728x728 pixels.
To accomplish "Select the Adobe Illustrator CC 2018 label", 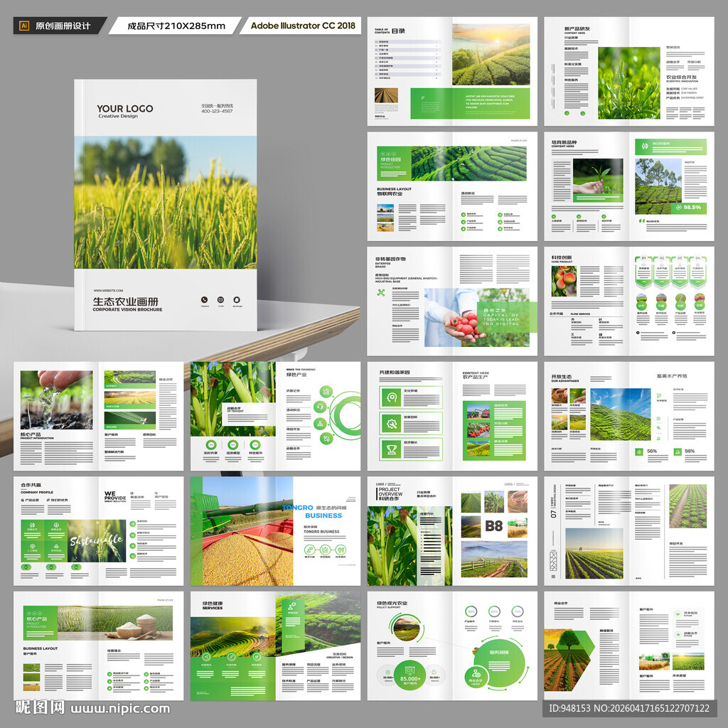I will coord(303,26).
